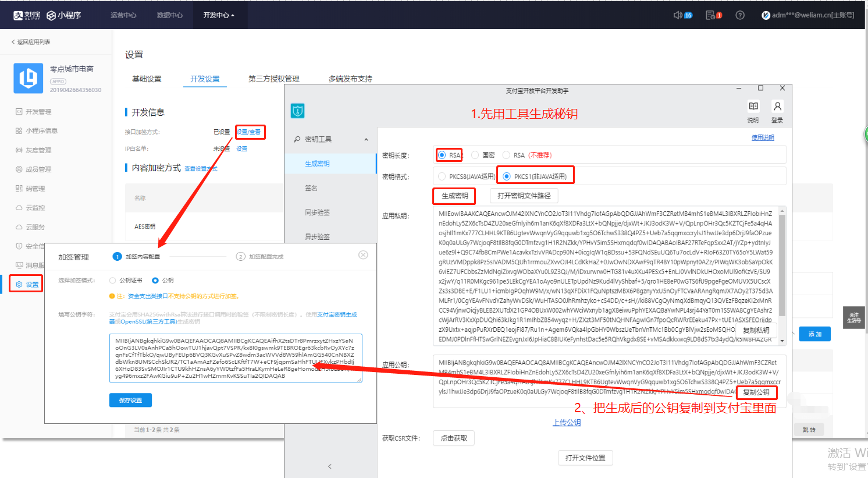Open the 成员管理 person icon
This screenshot has width=868, height=478.
point(19,169)
